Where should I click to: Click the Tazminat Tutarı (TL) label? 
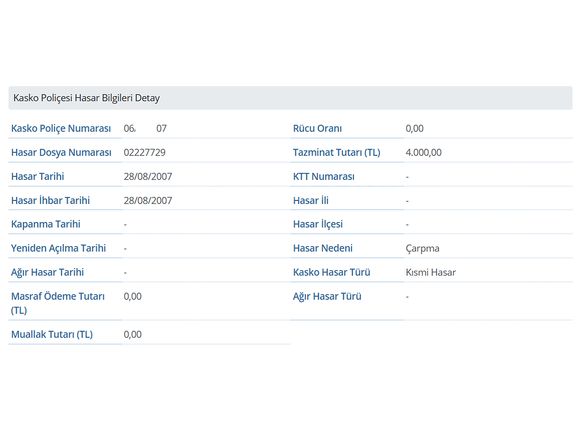click(x=337, y=152)
